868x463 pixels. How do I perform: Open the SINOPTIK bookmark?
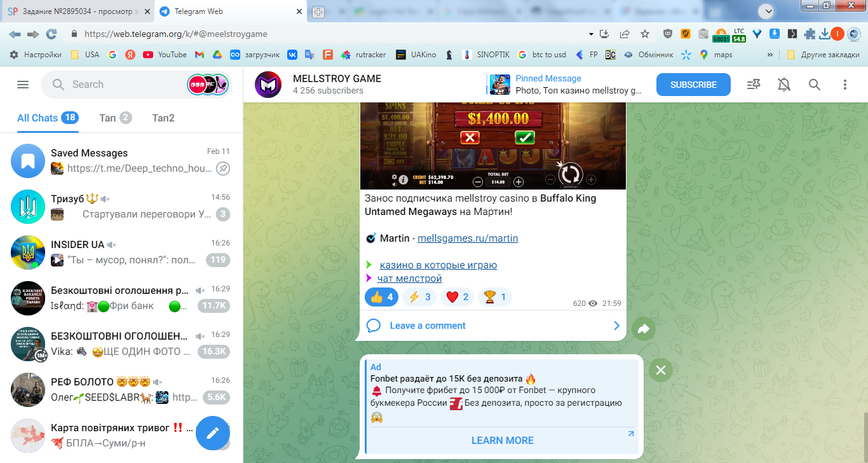coord(485,55)
